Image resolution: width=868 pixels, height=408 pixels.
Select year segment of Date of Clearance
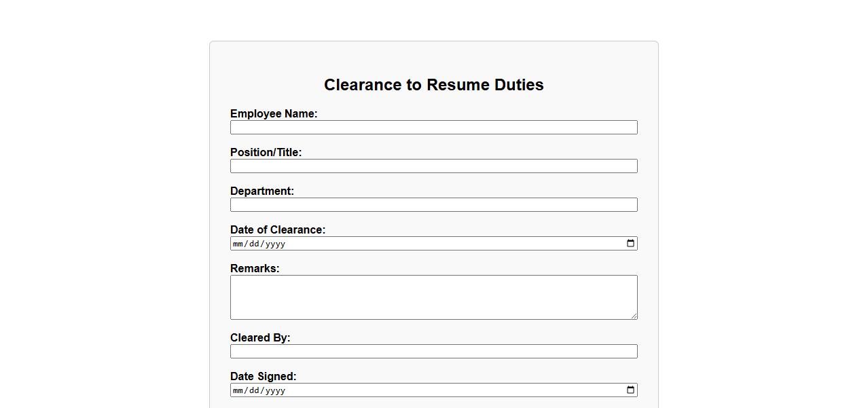[275, 244]
